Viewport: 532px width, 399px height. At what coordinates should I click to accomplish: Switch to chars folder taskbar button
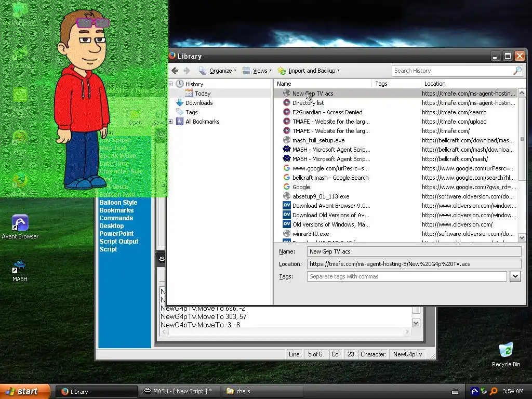(x=262, y=392)
